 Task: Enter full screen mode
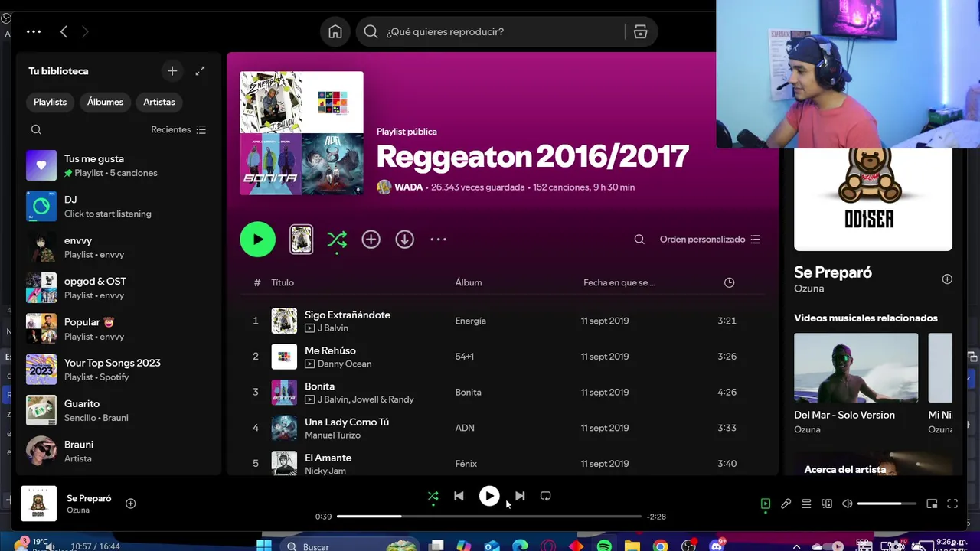[952, 504]
